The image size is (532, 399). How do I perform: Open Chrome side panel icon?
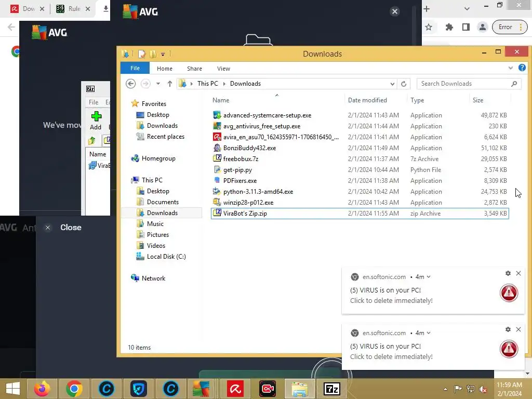point(466,27)
